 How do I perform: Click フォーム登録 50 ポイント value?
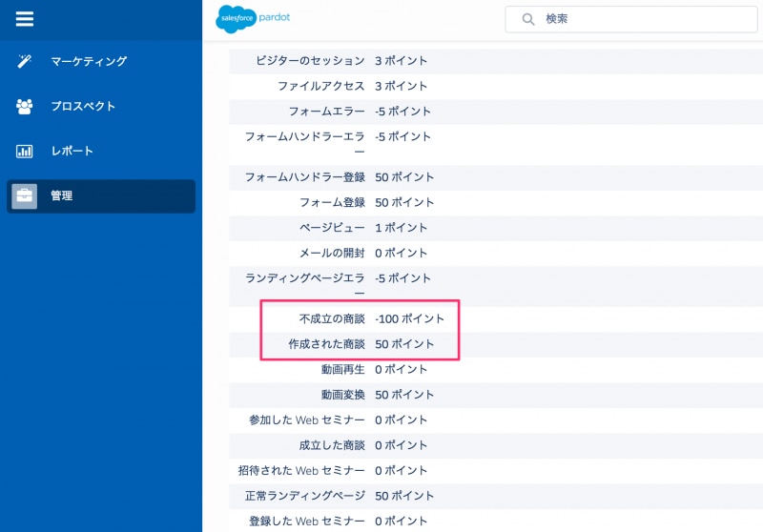coord(404,203)
